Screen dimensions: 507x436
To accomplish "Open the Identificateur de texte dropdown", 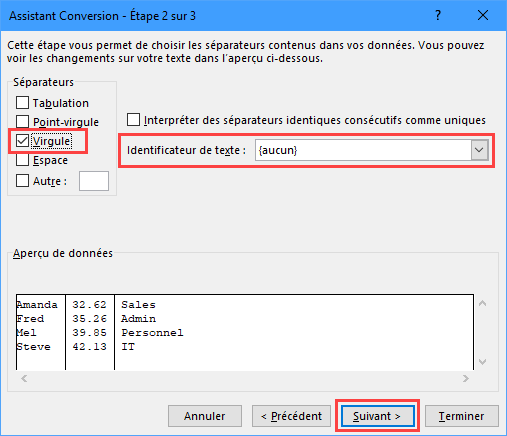I will click(x=479, y=150).
